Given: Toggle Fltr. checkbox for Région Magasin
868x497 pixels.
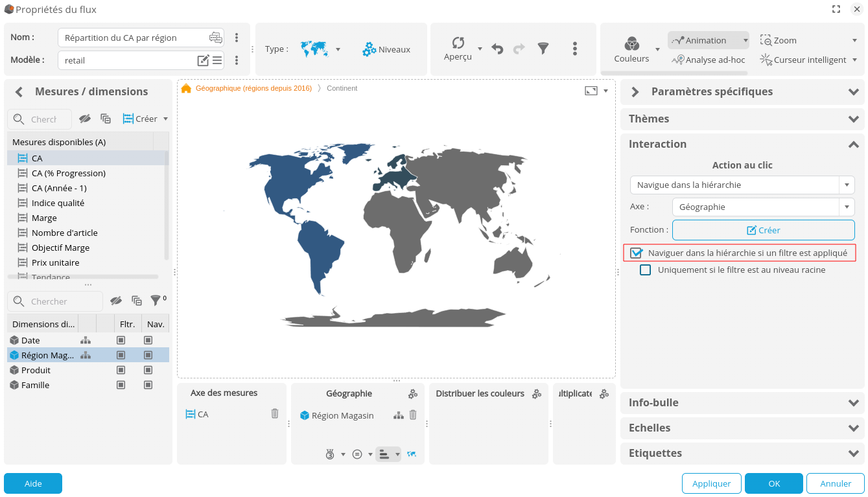Looking at the screenshot, I should (x=121, y=355).
